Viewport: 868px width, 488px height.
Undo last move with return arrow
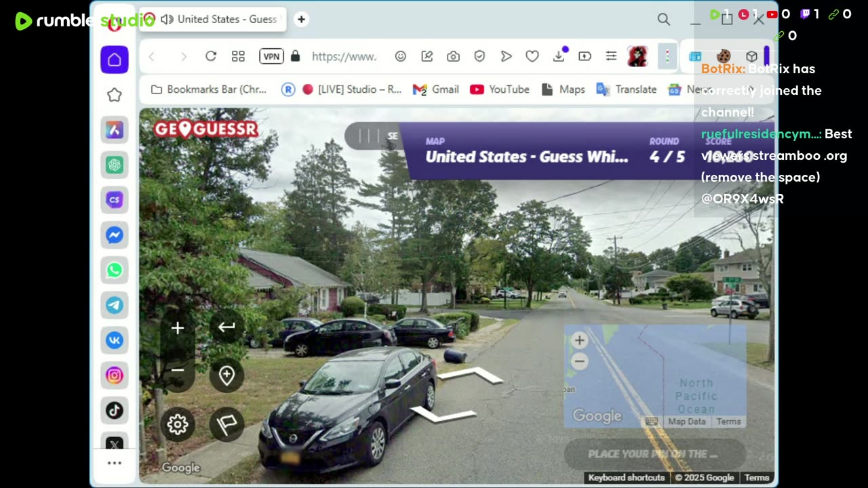226,327
